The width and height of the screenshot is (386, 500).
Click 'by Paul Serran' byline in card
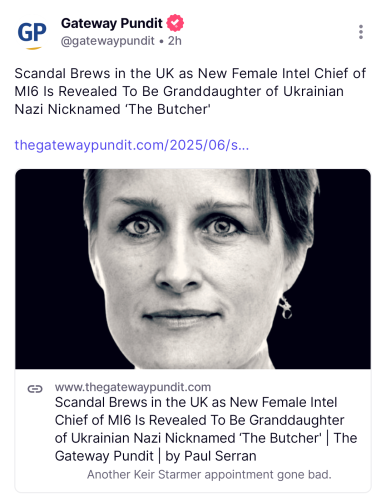pyautogui.click(x=211, y=456)
